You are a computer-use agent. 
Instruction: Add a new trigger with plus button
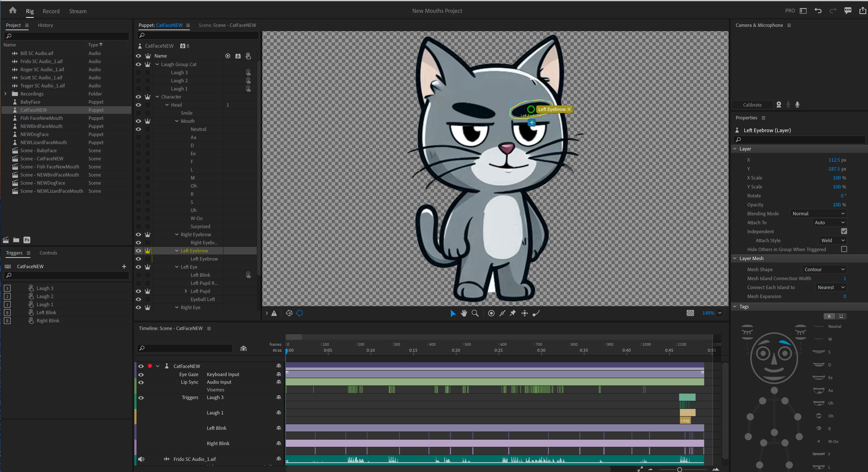[124, 266]
